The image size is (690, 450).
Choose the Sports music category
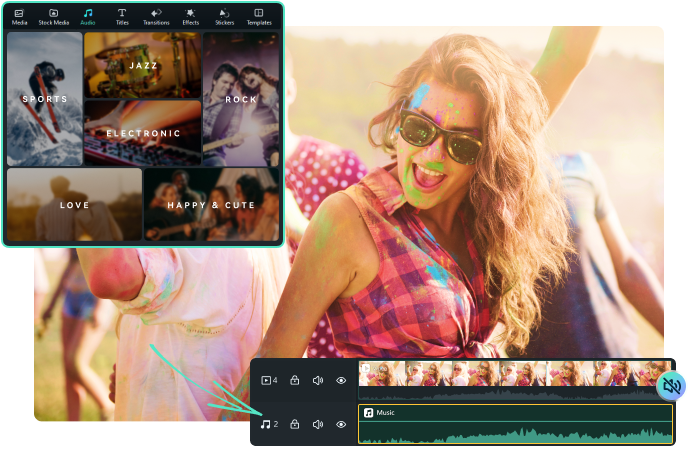[x=44, y=99]
